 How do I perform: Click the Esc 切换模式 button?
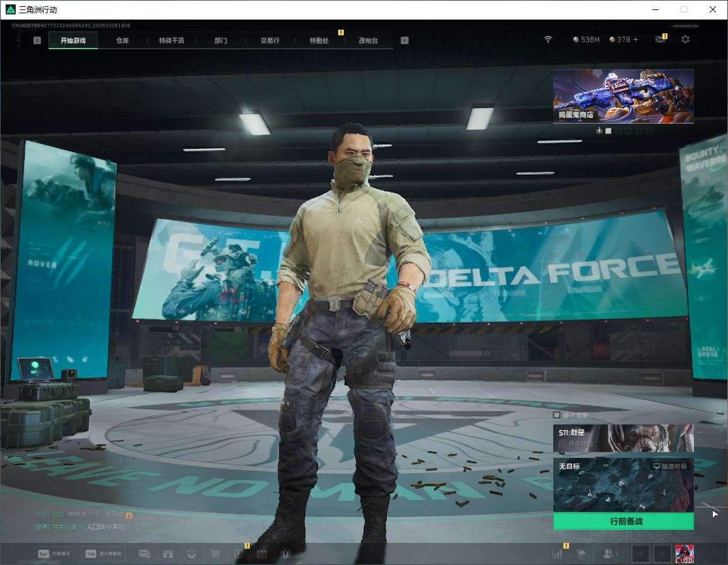tap(55, 554)
